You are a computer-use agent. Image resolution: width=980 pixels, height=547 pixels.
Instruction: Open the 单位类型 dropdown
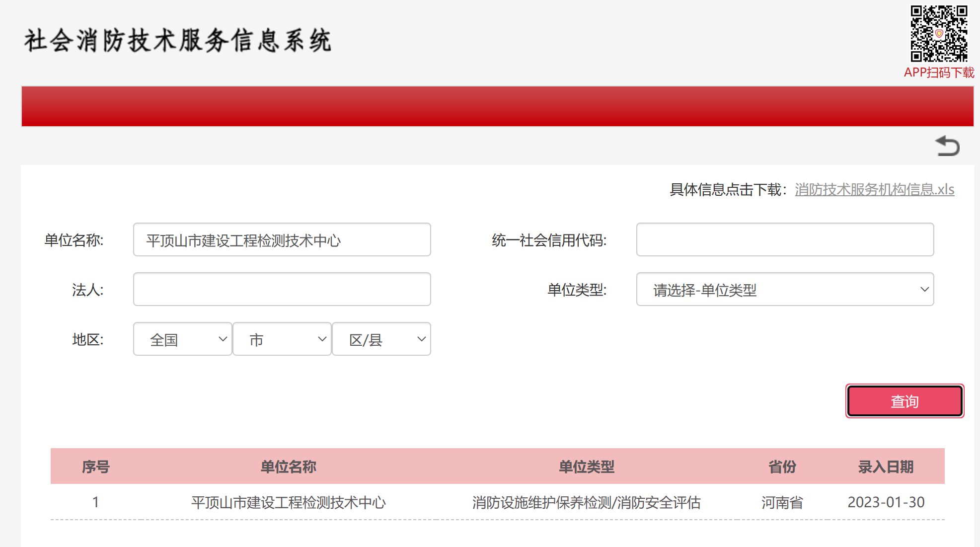click(785, 290)
